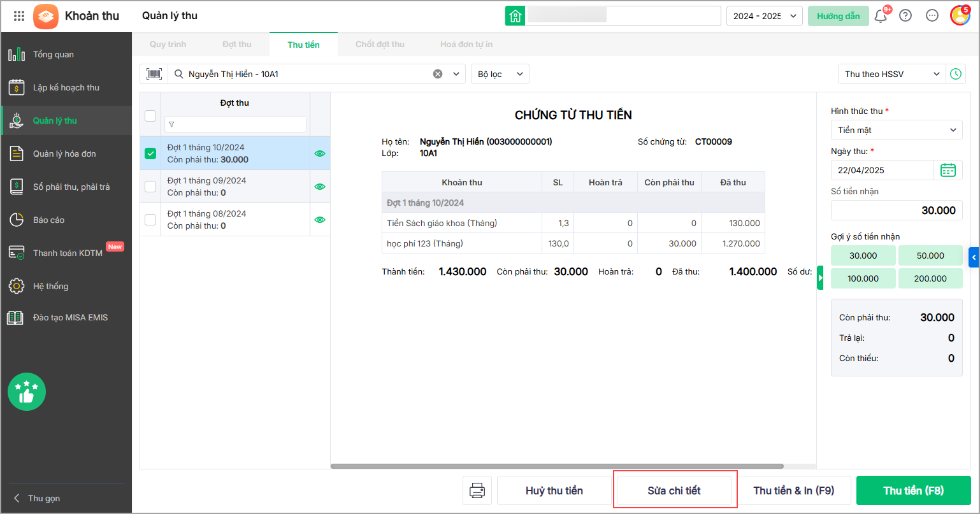Image resolution: width=980 pixels, height=514 pixels.
Task: Click the barcode scanner icon
Action: point(154,74)
